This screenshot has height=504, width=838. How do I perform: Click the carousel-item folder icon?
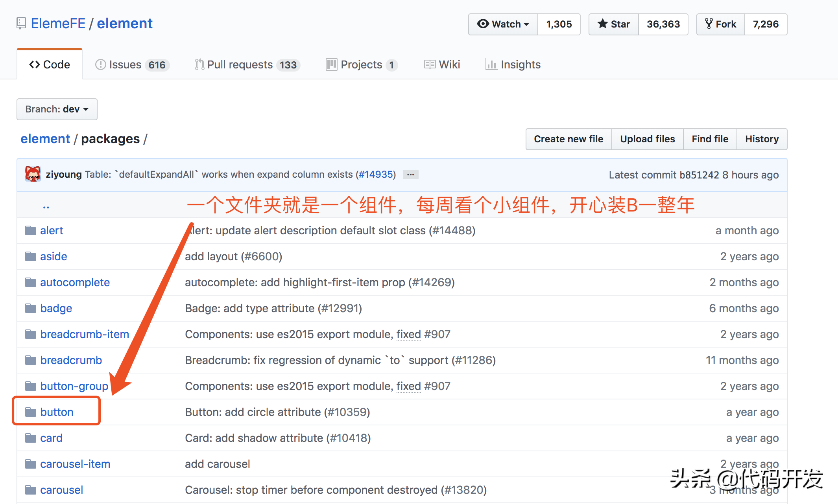[31, 464]
